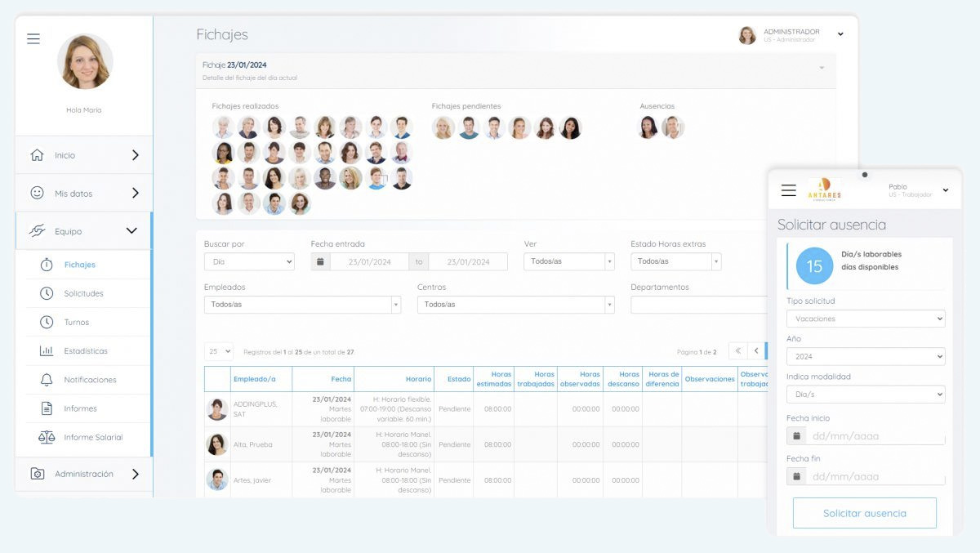Select Solicitudes in the sidebar

83,293
